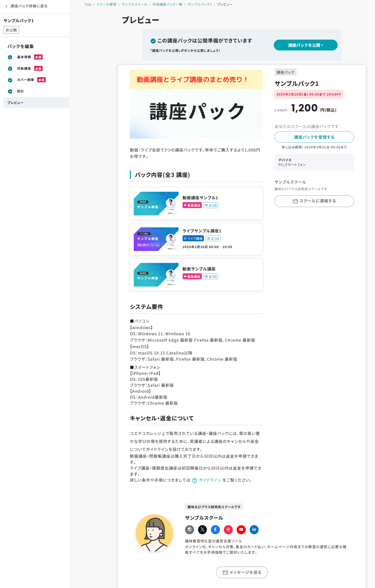Click the 作成講座パック一覧 breadcrumb link
Screen dimensions: 375x588
[x=167, y=4]
